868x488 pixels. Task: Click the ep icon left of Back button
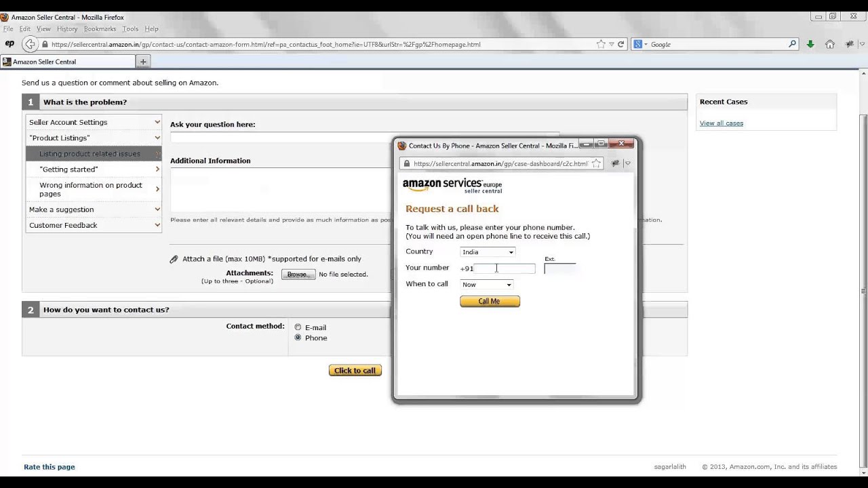coord(9,44)
